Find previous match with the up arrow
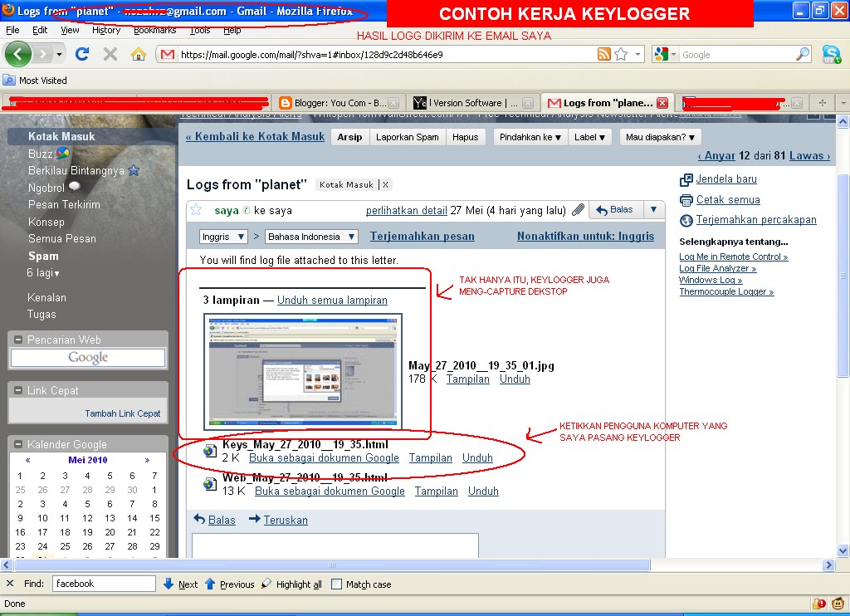 pyautogui.click(x=210, y=584)
